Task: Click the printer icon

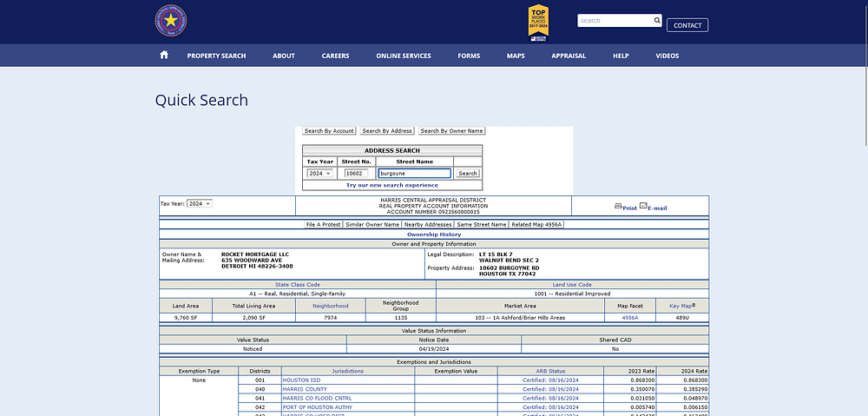Action: [x=618, y=206]
